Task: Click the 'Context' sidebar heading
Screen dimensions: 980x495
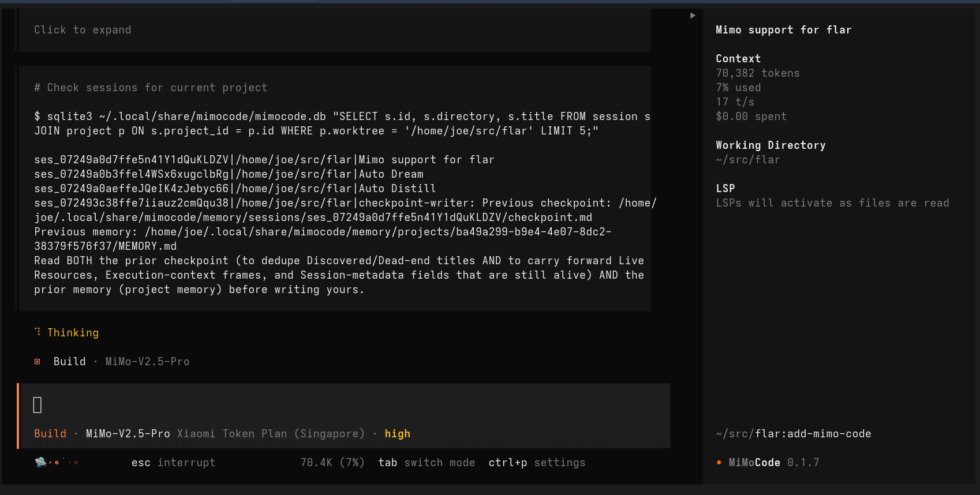Action: [738, 59]
